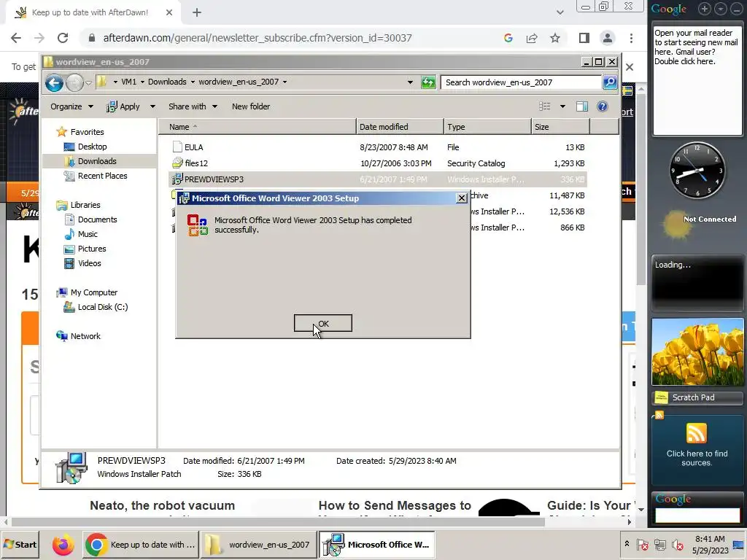Open Chrome side panel icon
Viewport: 747px width, 560px height.
click(x=584, y=38)
